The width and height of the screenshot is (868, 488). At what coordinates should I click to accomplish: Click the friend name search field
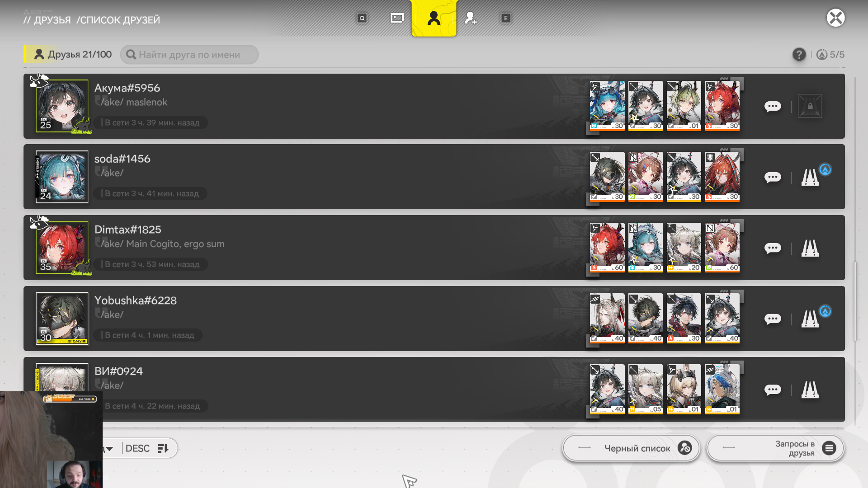tap(189, 55)
